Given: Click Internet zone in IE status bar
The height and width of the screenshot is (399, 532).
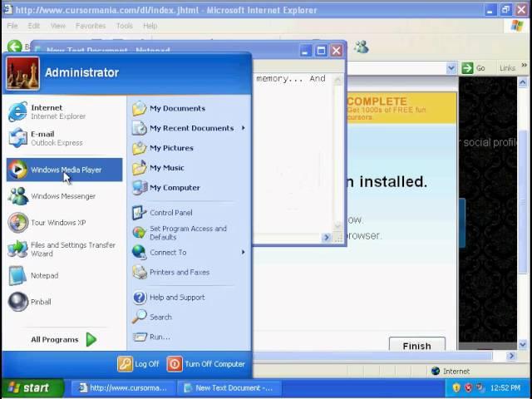Looking at the screenshot, I should coord(451,372).
